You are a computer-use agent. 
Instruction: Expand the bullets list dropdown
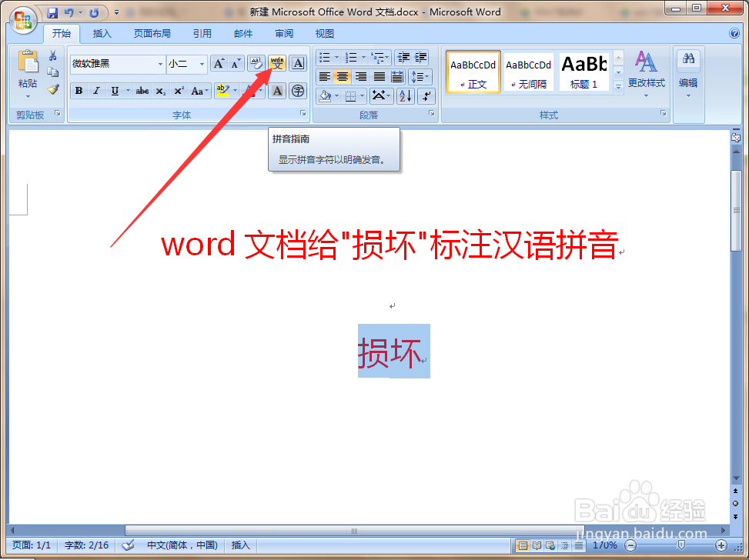click(336, 58)
